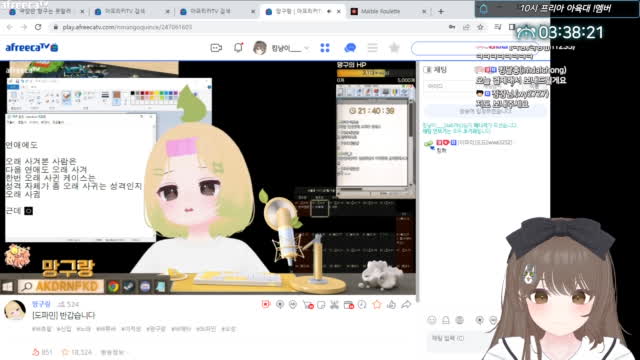This screenshot has height=360, width=640.
Task: Go back with browser back arrow
Action: point(10,27)
